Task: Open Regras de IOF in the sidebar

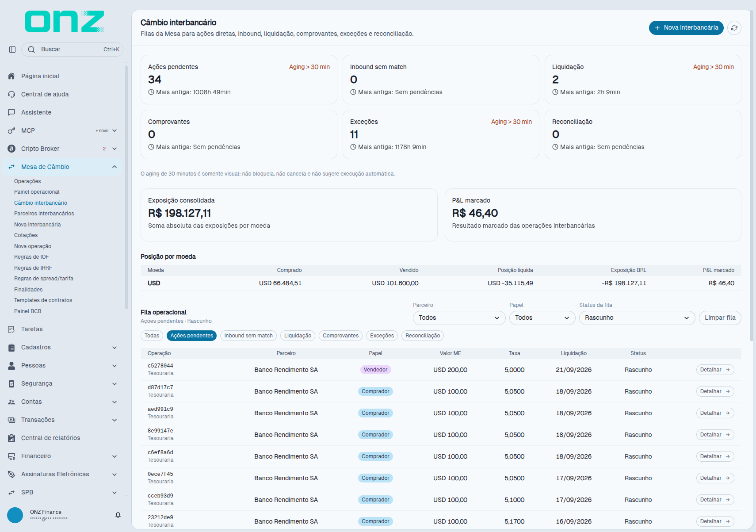Action: (31, 257)
